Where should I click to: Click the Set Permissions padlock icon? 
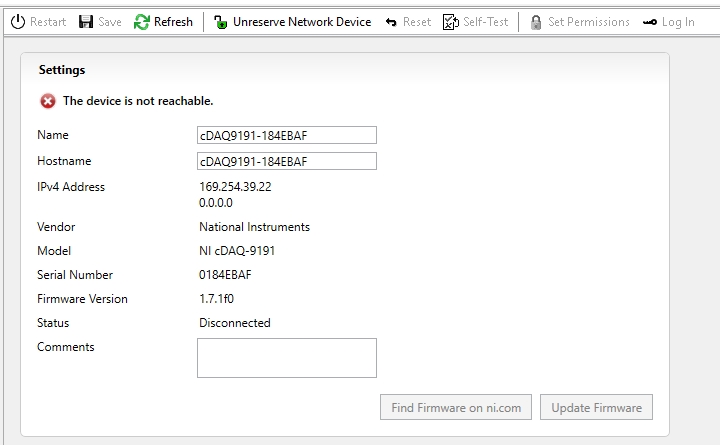(535, 22)
